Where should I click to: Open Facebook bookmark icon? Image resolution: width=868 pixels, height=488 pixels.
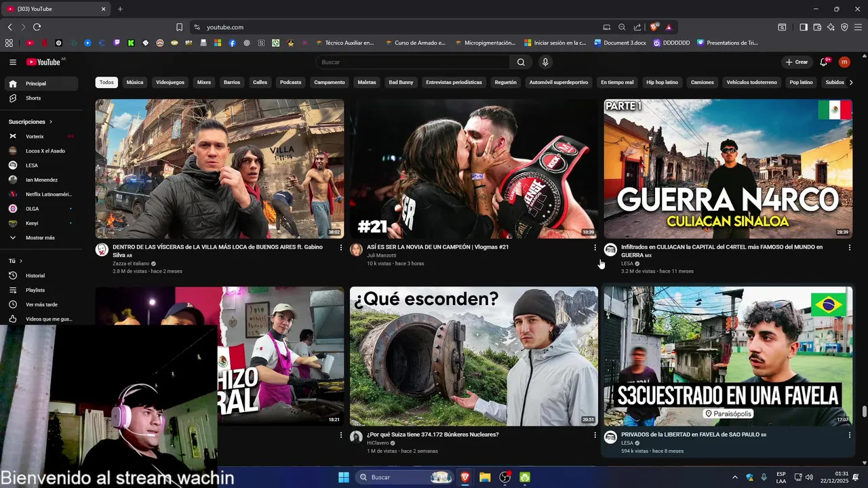pyautogui.click(x=233, y=43)
